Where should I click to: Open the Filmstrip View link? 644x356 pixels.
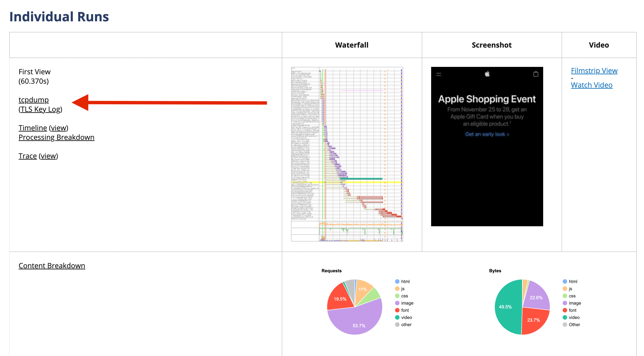tap(594, 71)
